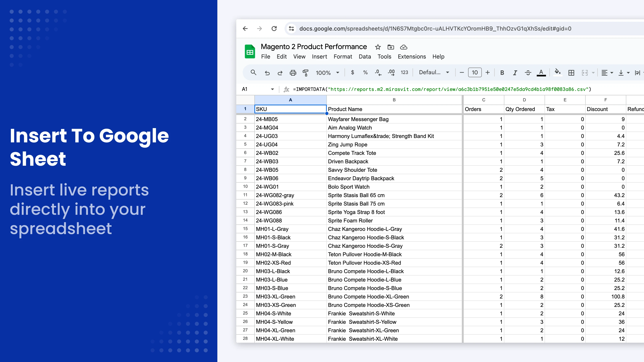Open the borders tool
This screenshot has height=362, width=644.
click(571, 73)
